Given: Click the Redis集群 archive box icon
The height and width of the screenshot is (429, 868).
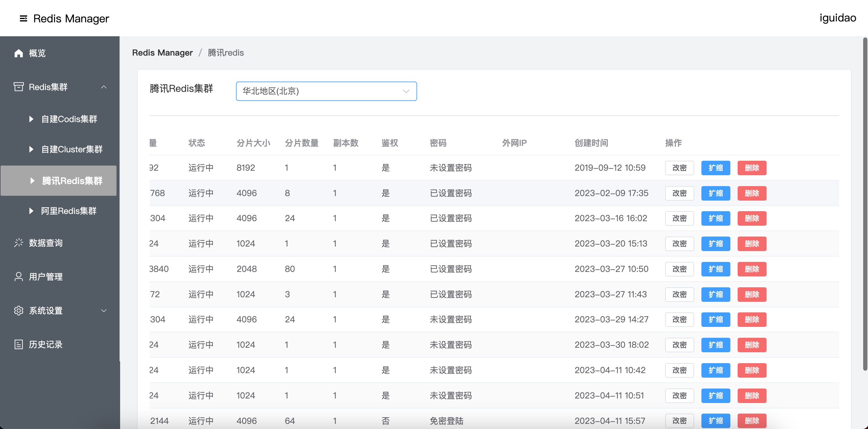Looking at the screenshot, I should click(x=18, y=87).
